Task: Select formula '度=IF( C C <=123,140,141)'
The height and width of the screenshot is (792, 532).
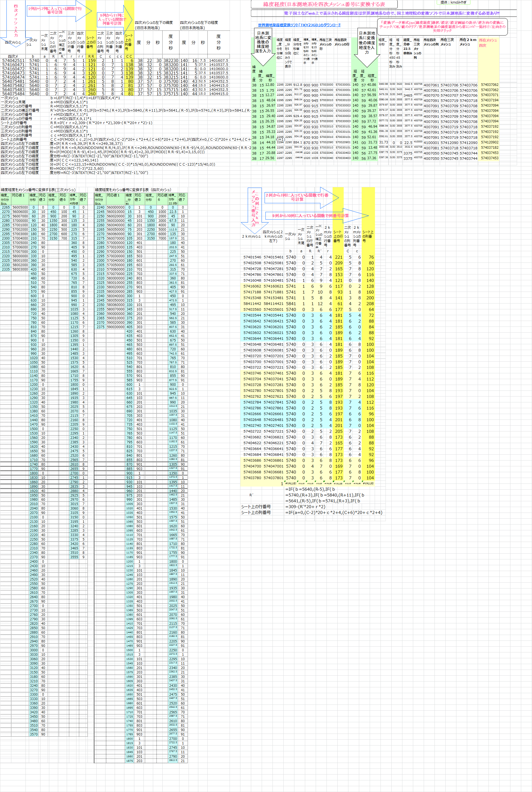Action: click(74, 160)
